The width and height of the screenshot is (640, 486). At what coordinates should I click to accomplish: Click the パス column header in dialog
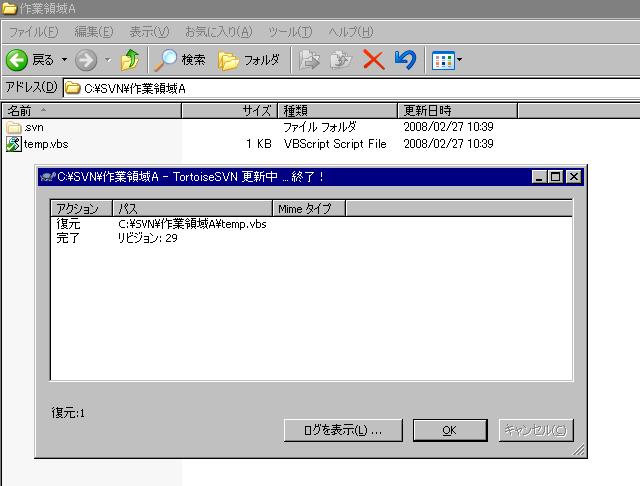click(x=192, y=209)
